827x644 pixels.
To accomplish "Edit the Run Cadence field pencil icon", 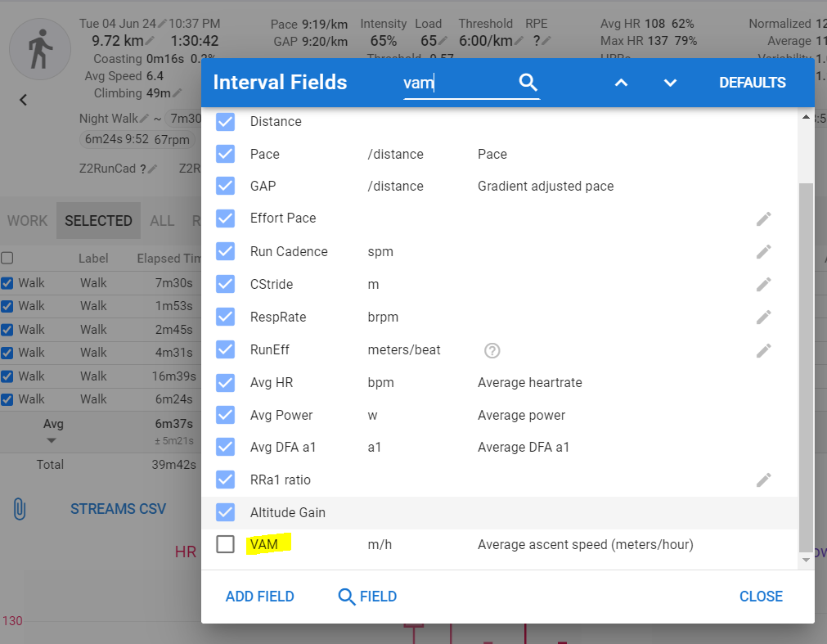I will click(764, 251).
